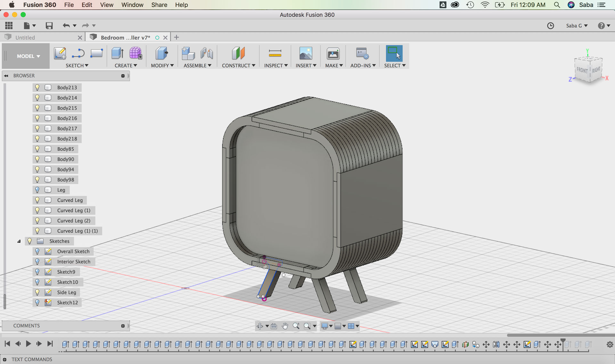Hide the Overall Sketch via lightbulb

tap(37, 251)
